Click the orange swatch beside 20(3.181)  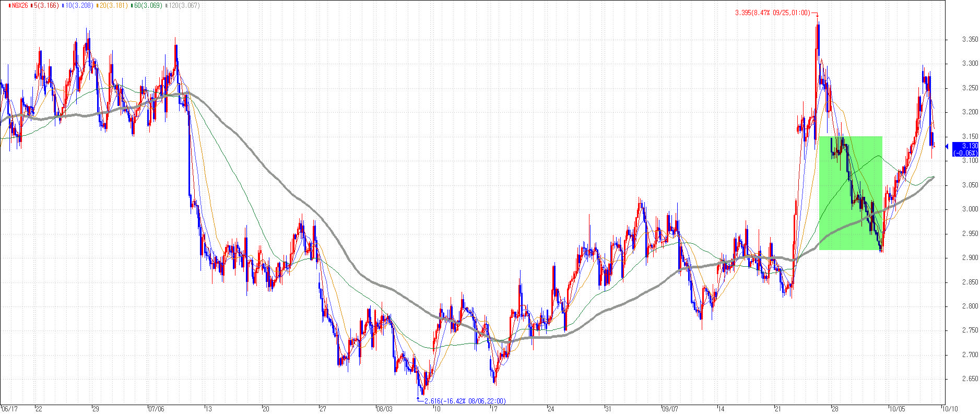point(98,6)
